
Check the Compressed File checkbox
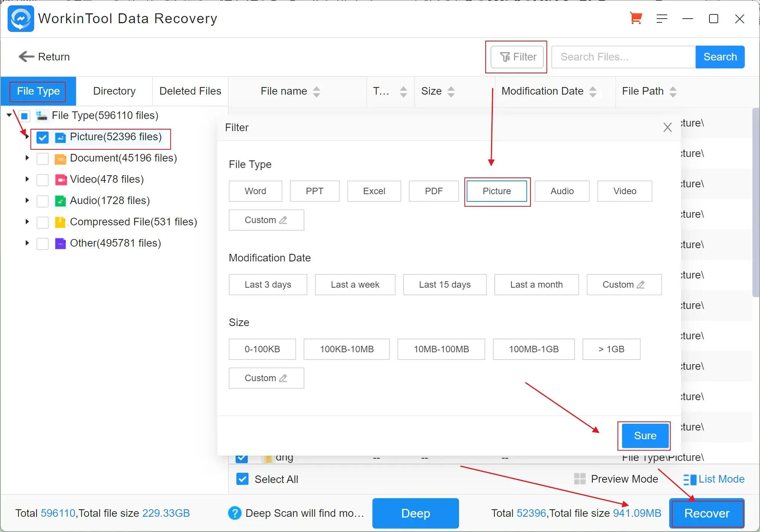[43, 223]
